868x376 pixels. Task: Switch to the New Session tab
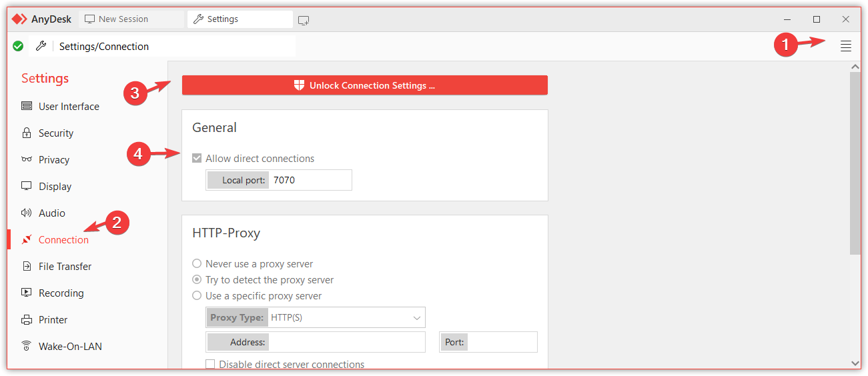coord(131,19)
